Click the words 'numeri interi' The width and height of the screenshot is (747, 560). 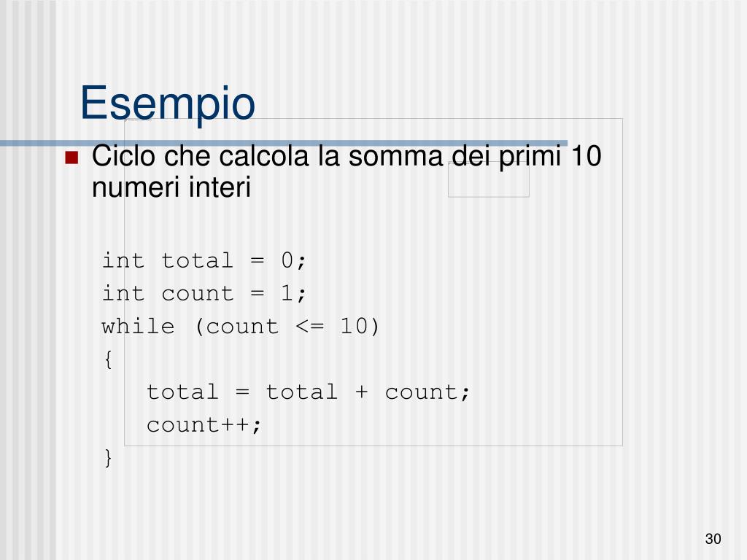click(x=171, y=187)
